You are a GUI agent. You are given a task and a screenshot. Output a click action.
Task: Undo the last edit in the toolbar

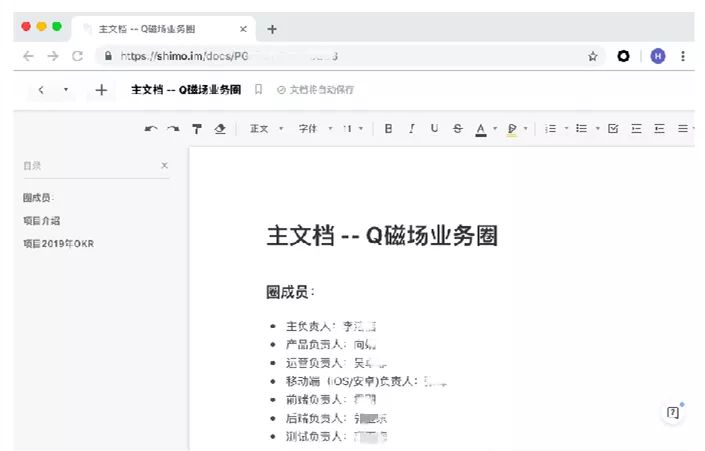coord(151,129)
